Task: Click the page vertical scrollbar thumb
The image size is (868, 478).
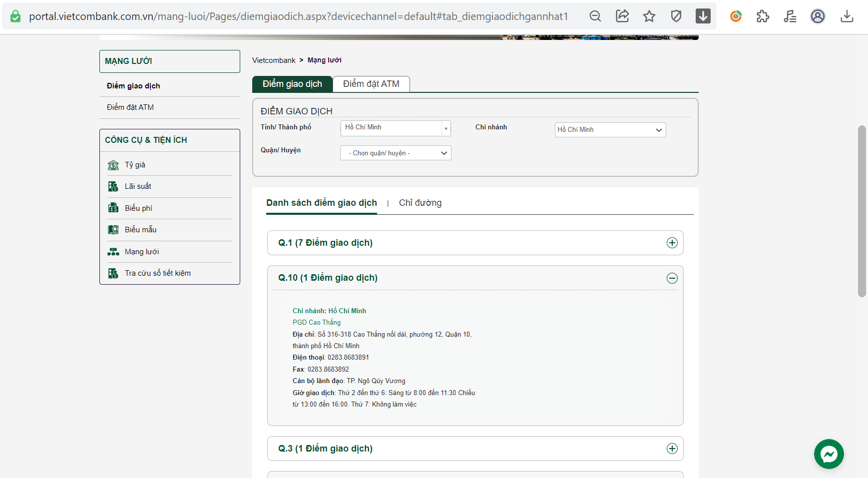Action: (x=862, y=211)
